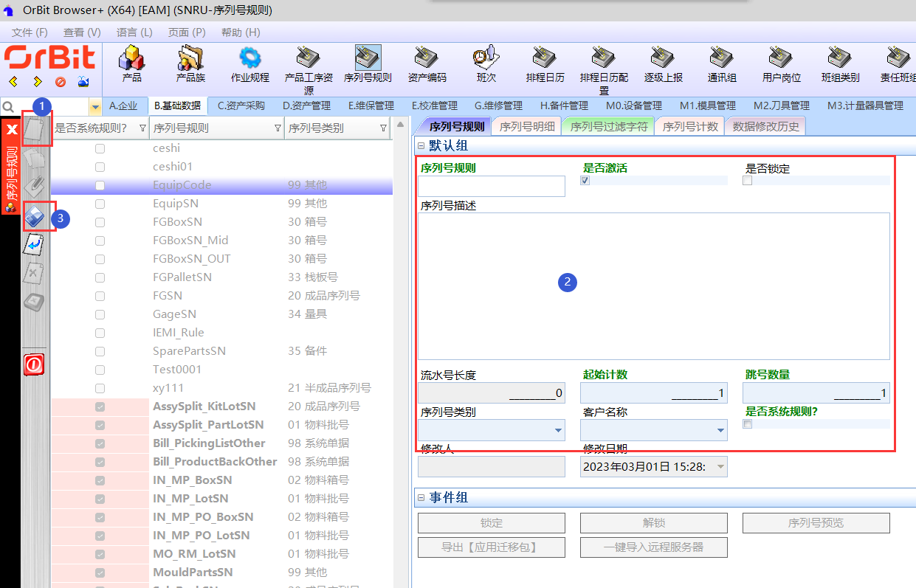Open 产品工序资源 toolbar icon
This screenshot has height=588, width=916.
[x=309, y=70]
